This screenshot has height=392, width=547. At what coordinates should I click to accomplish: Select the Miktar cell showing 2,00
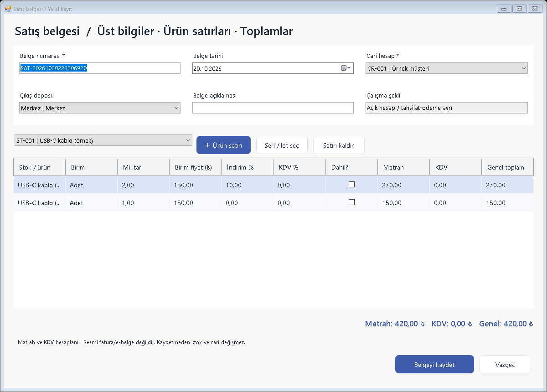143,185
